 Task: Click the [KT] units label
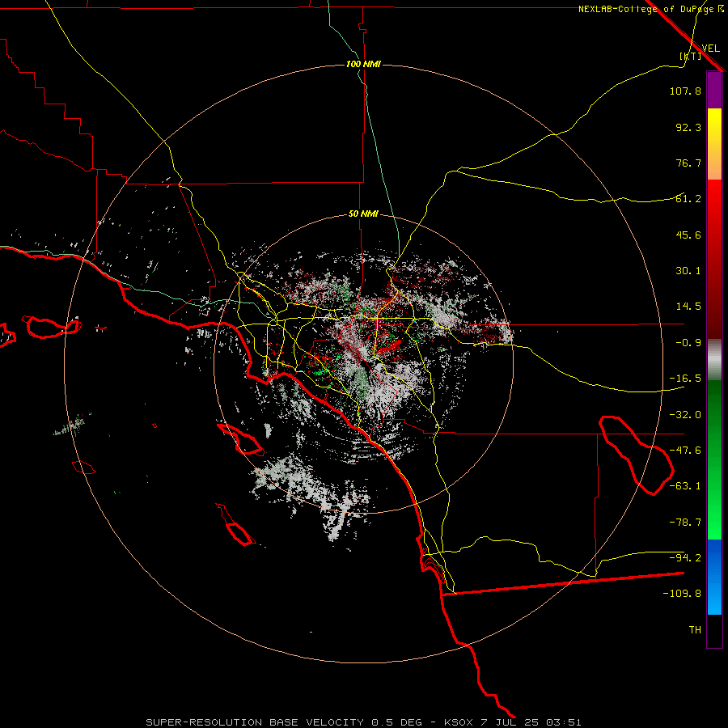[691, 56]
